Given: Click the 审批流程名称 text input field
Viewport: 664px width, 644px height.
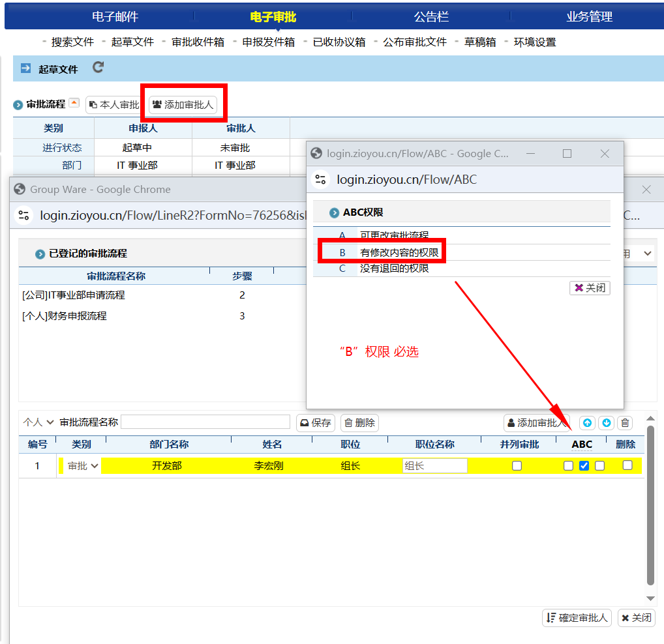Looking at the screenshot, I should 205,422.
